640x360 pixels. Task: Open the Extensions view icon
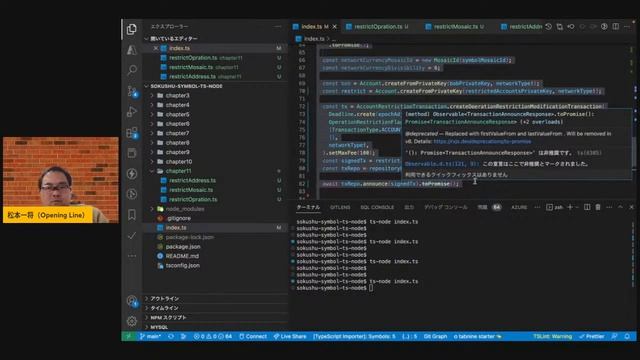click(x=131, y=132)
